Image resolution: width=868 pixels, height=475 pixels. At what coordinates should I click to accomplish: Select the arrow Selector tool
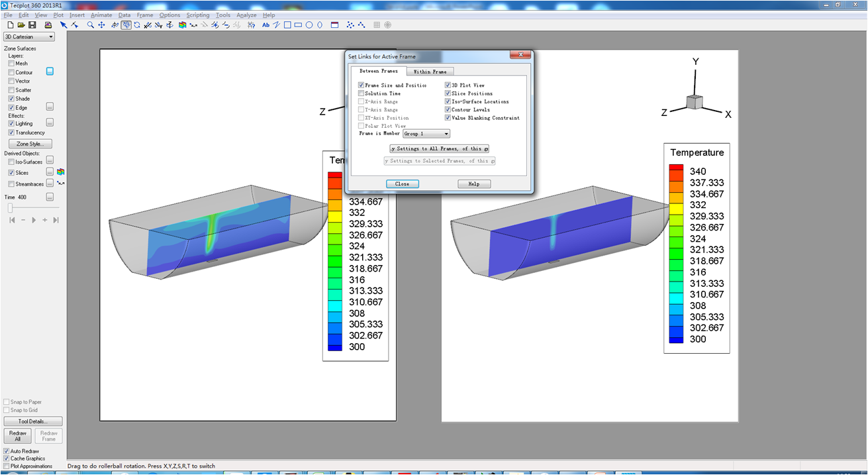[64, 25]
